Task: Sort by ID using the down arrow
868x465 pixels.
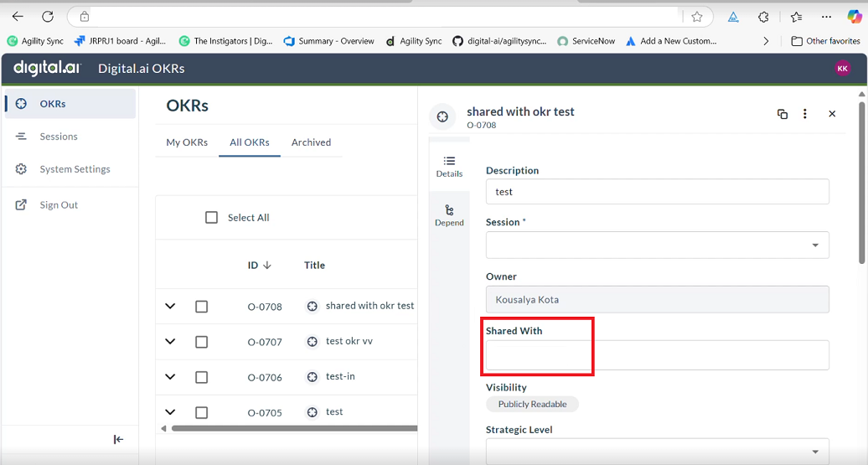Action: point(267,265)
